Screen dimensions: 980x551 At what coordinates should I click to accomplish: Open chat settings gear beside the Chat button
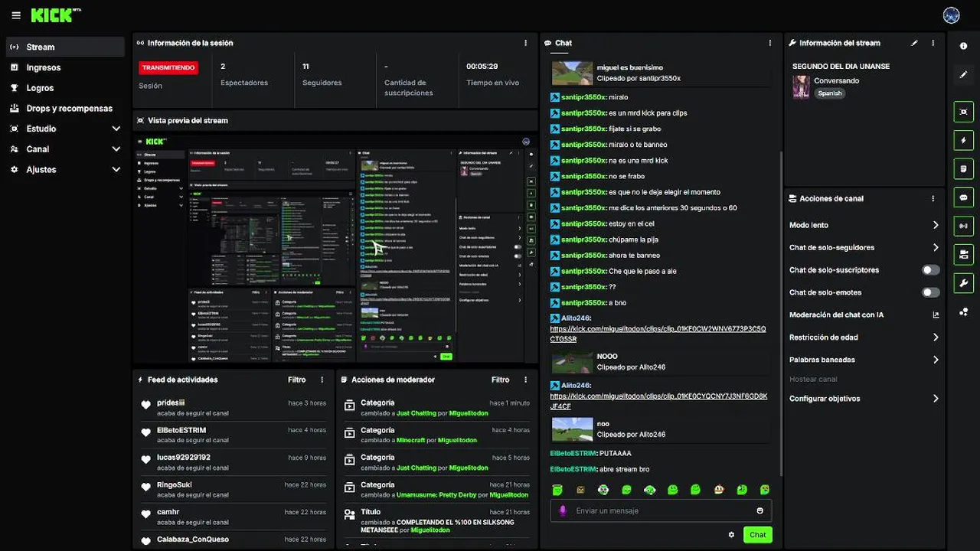coord(731,535)
